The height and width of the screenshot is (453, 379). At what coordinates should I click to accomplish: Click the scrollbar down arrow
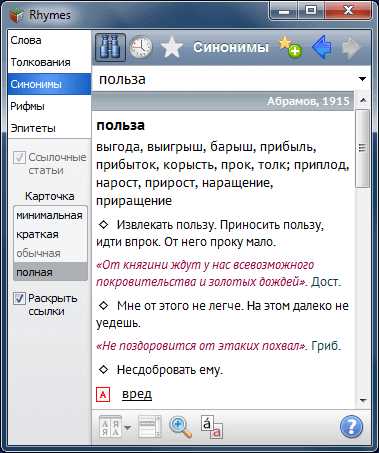pos(363,400)
